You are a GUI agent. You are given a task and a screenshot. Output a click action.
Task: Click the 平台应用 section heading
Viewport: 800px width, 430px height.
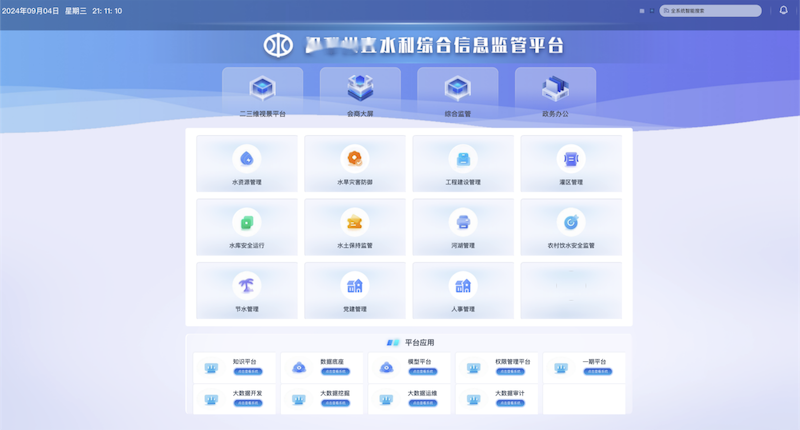click(419, 342)
